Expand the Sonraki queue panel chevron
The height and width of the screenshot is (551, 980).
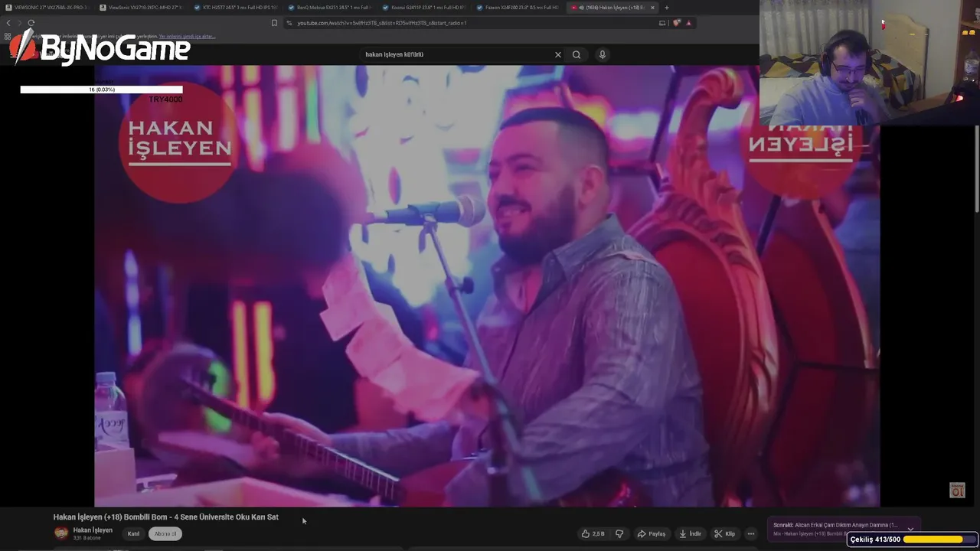coord(910,529)
